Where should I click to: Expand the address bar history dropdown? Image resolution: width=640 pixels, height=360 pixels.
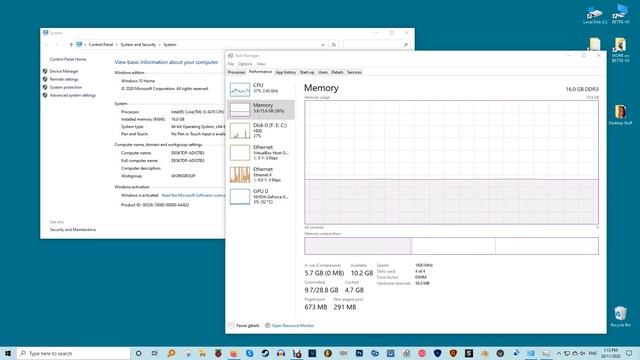pyautogui.click(x=323, y=45)
